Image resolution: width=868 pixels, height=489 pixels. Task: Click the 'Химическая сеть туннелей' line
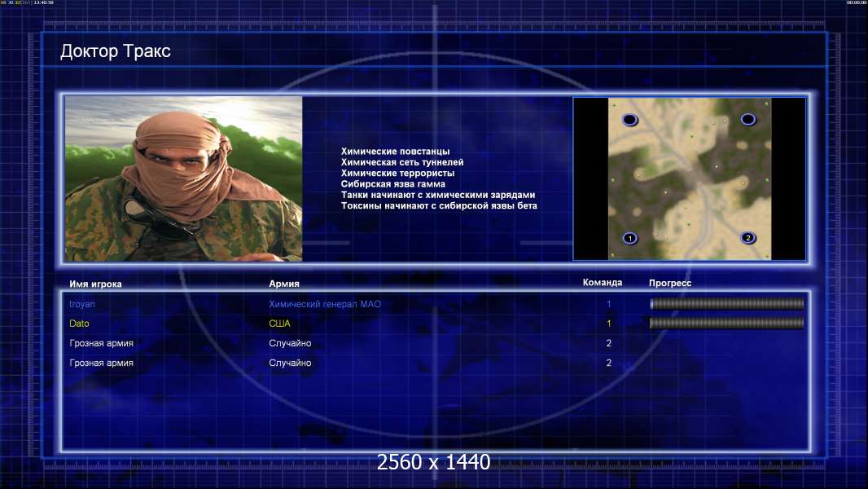[402, 162]
